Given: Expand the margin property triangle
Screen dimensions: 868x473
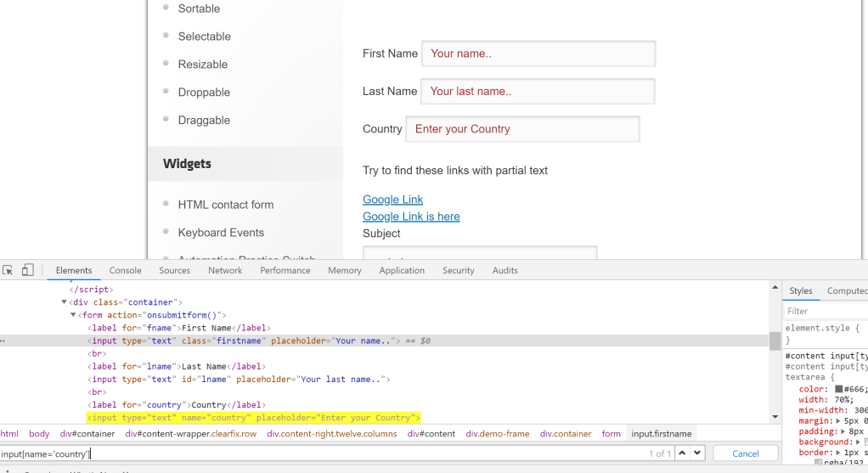Looking at the screenshot, I should pyautogui.click(x=838, y=420).
